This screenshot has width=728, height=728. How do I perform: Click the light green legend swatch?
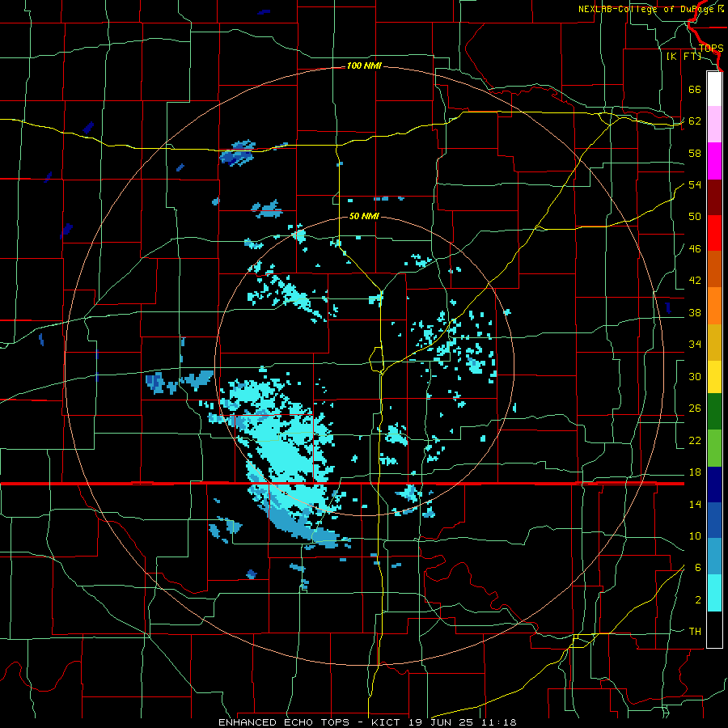[714, 448]
